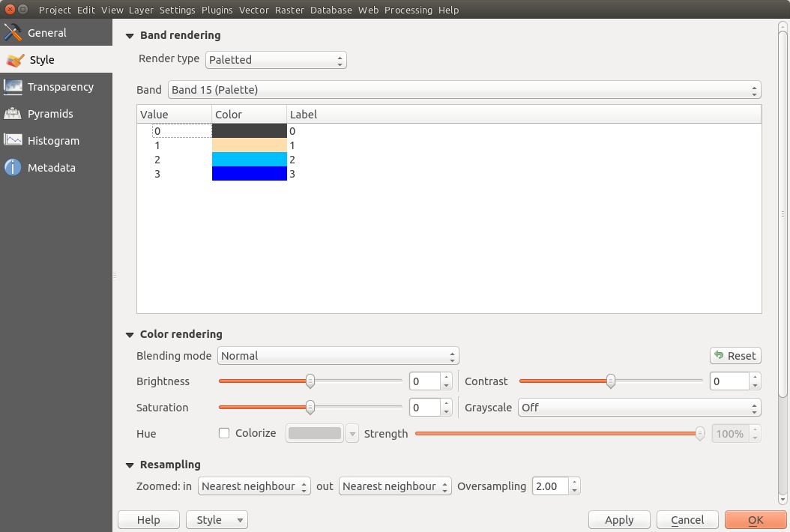Viewport: 790px width, 532px height.
Task: Open the Render type dropdown
Action: [276, 60]
